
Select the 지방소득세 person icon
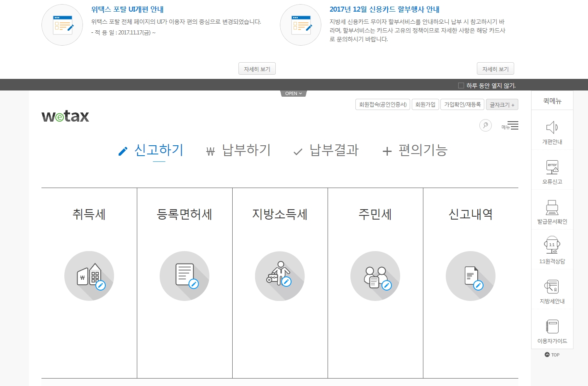click(x=280, y=276)
